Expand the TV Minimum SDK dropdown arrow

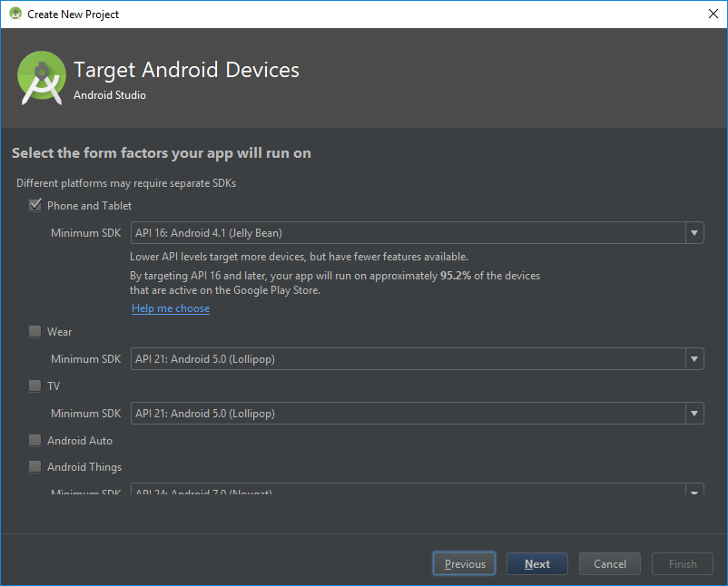coord(694,414)
